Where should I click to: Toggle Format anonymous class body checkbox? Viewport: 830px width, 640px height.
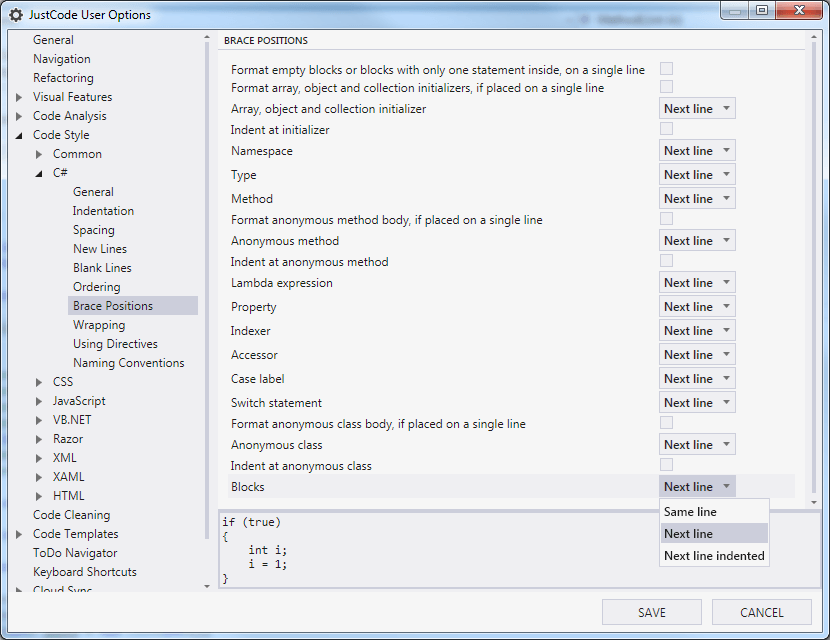(x=666, y=422)
